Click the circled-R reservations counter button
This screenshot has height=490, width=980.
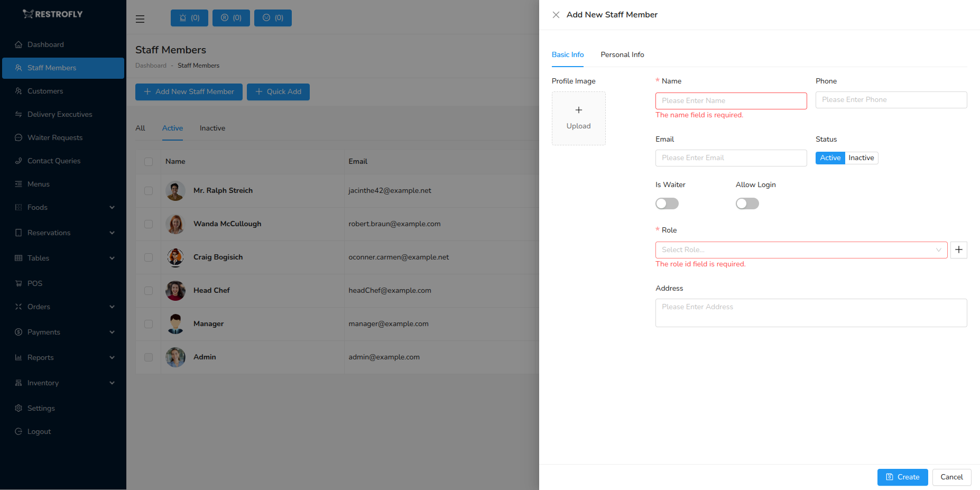pyautogui.click(x=231, y=17)
